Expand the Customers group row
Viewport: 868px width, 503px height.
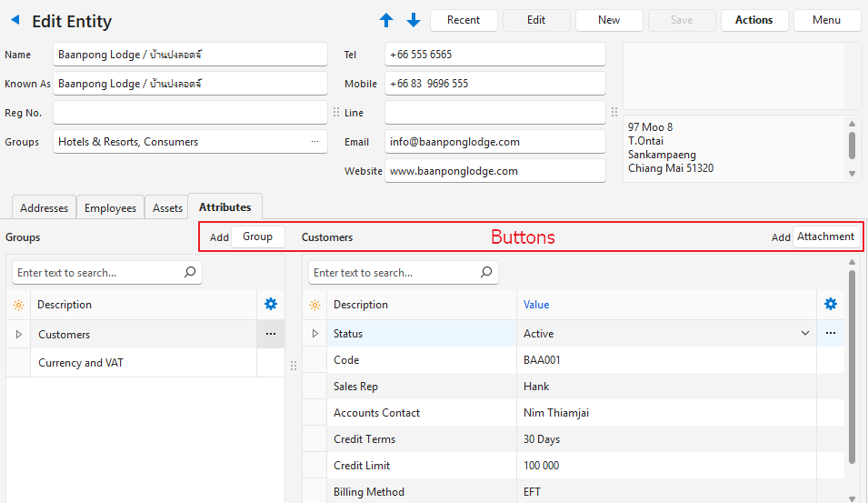click(18, 335)
